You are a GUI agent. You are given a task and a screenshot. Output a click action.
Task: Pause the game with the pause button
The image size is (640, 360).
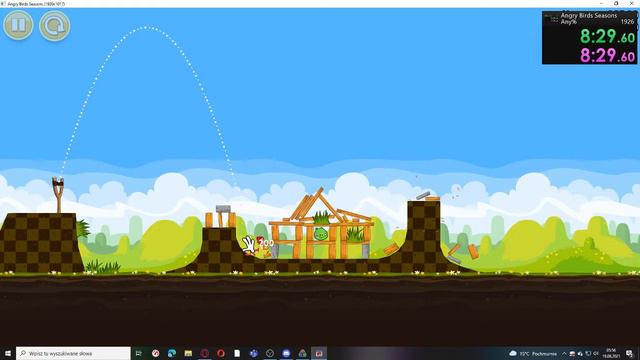[18, 25]
